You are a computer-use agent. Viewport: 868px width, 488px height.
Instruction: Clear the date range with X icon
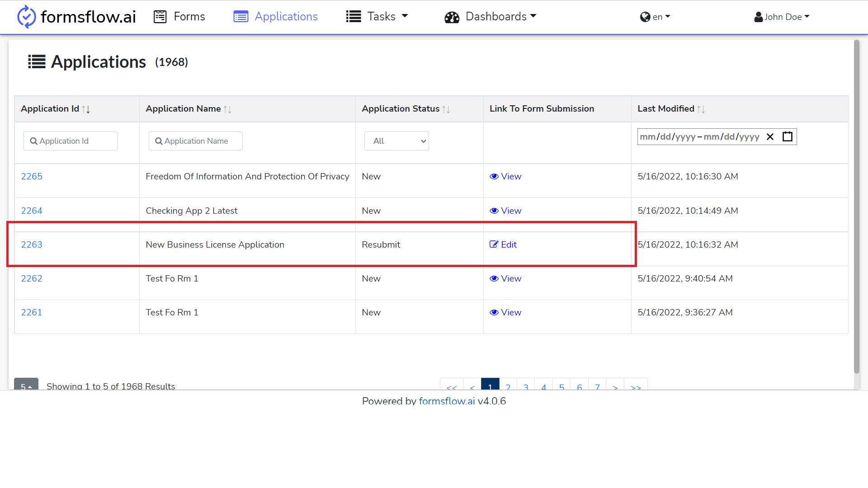(x=770, y=136)
